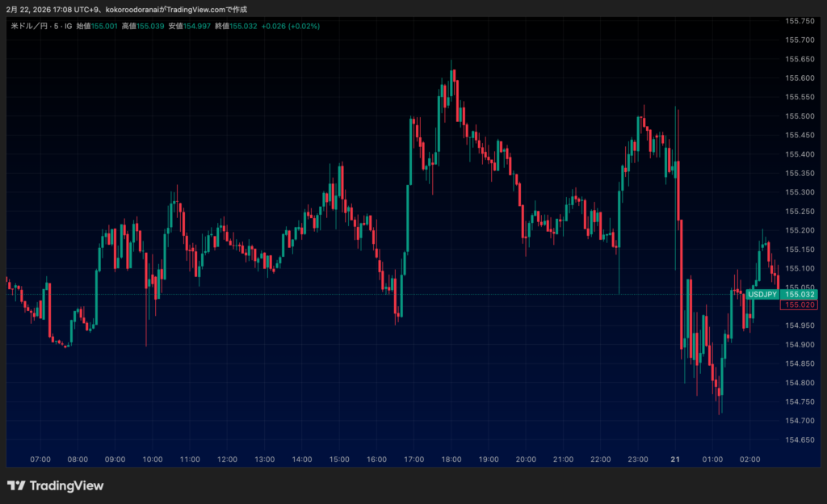Click the TradingView logo icon

coord(16,485)
